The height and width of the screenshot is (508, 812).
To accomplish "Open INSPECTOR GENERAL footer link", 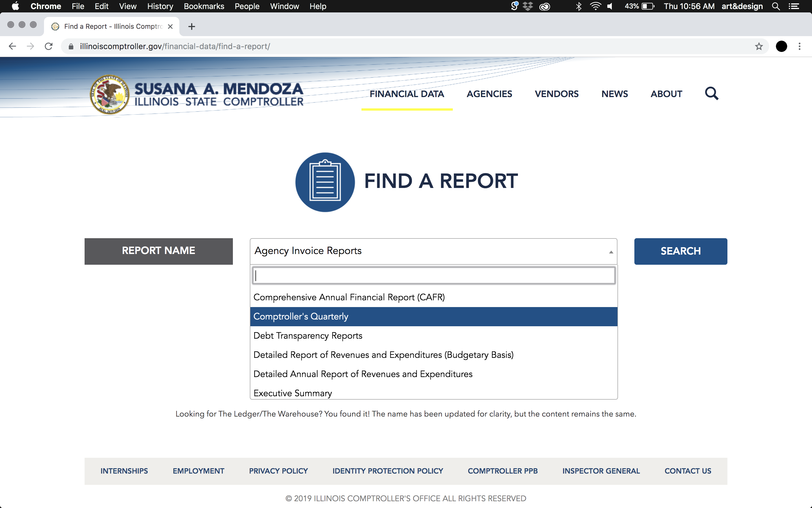I will point(601,471).
